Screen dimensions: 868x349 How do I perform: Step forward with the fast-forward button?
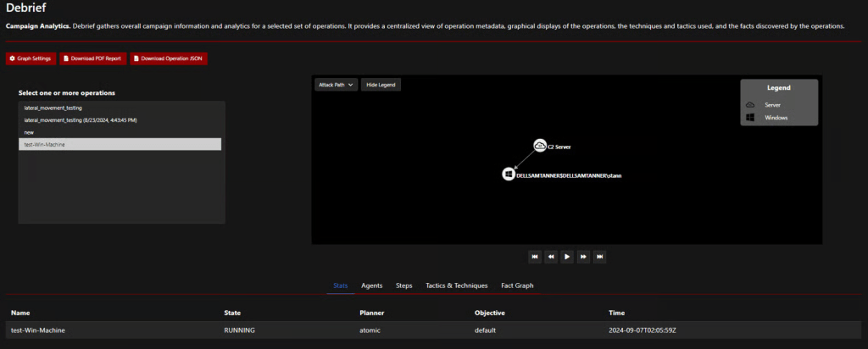click(583, 256)
